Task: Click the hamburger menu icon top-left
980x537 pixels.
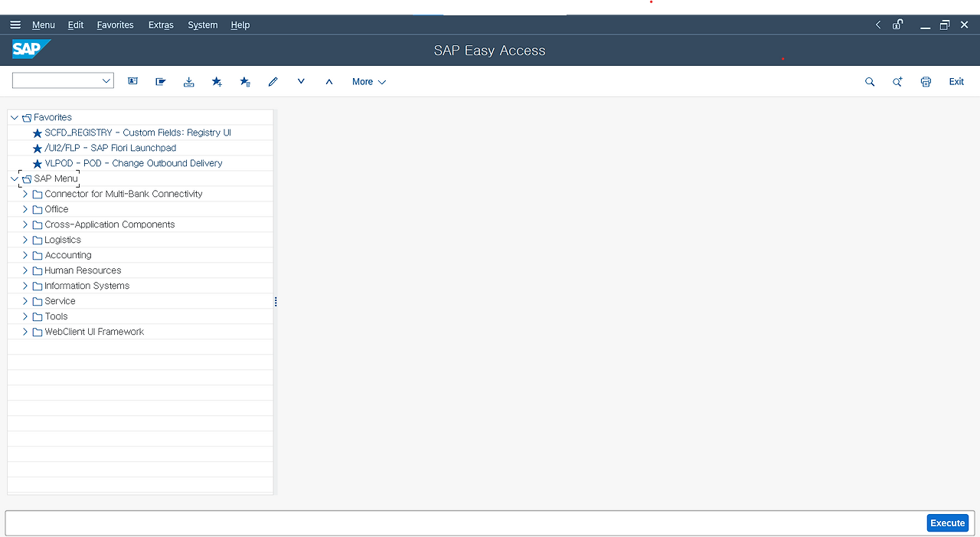Action: tap(15, 24)
